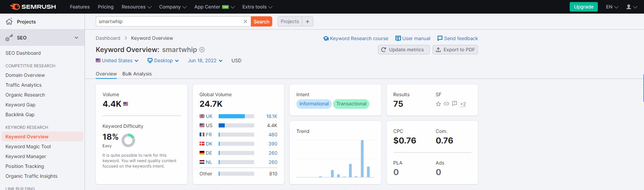This screenshot has height=190, width=644.
Task: Click Export to PDF button
Action: (x=455, y=50)
